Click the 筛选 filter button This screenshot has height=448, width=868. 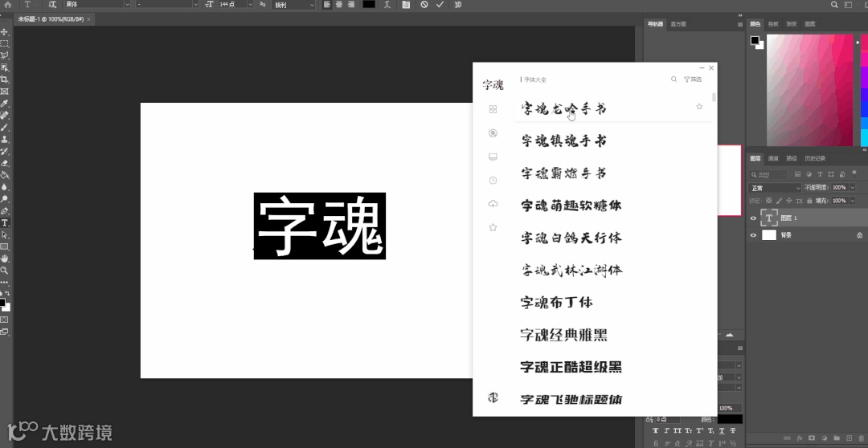(693, 79)
